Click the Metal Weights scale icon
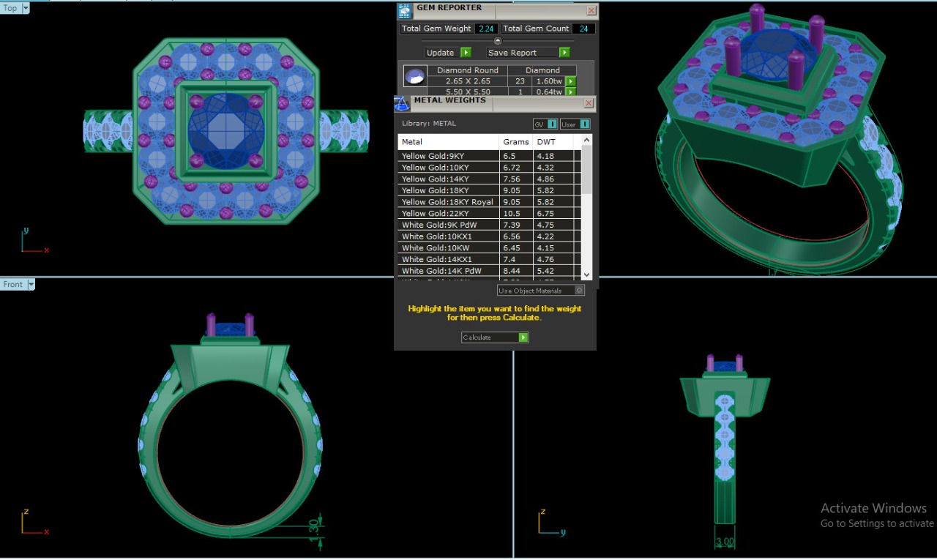 (402, 103)
